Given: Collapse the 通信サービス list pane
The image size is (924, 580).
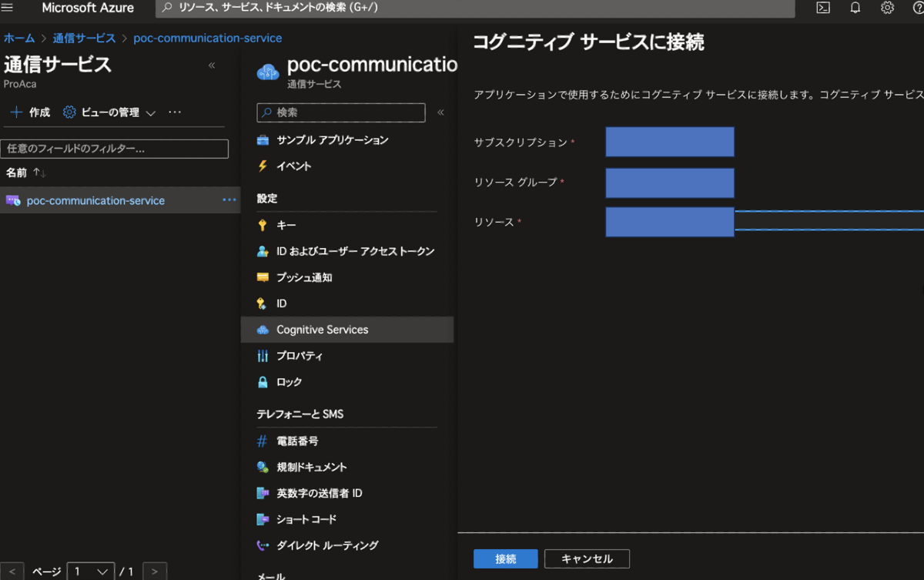Looking at the screenshot, I should (212, 65).
